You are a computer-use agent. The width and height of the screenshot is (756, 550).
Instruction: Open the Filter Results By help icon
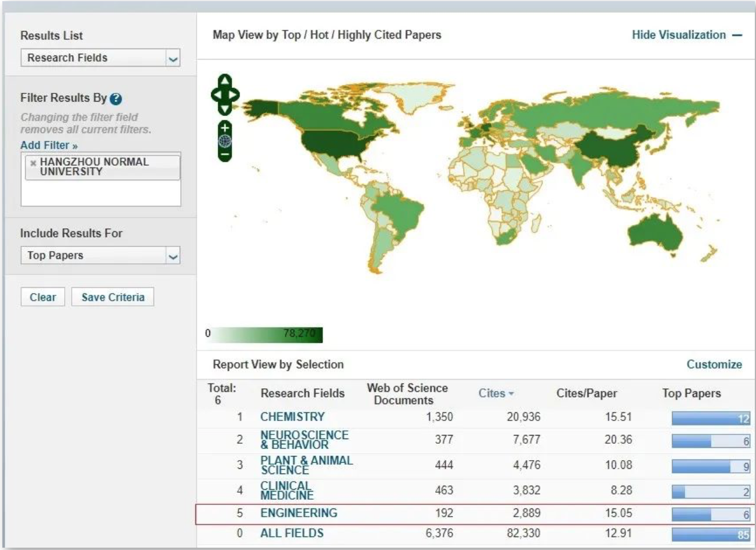click(116, 99)
